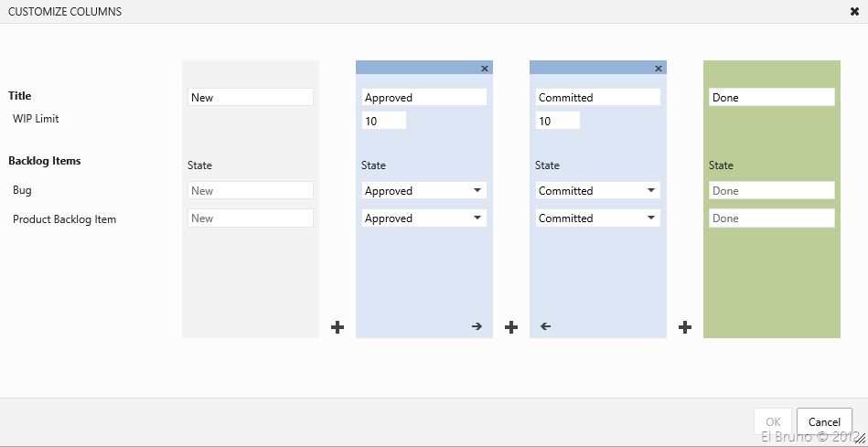Move Committed column left using arrow

click(x=546, y=326)
